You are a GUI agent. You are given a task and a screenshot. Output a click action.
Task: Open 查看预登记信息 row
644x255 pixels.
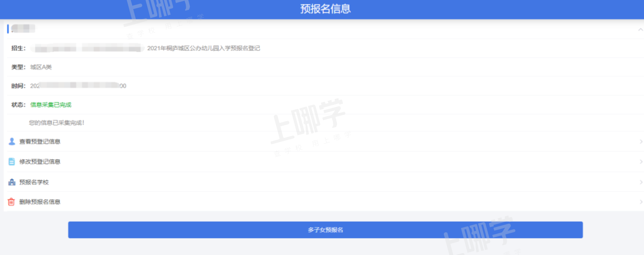(324, 142)
